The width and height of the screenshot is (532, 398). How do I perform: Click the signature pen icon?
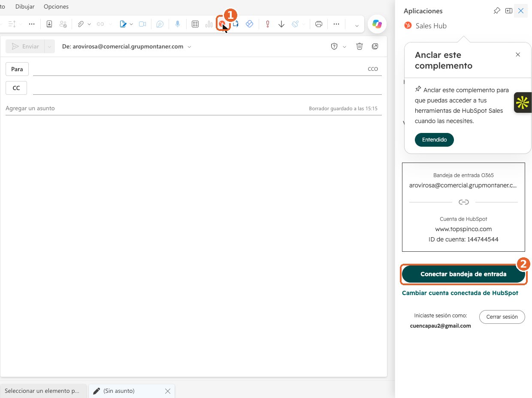point(123,24)
